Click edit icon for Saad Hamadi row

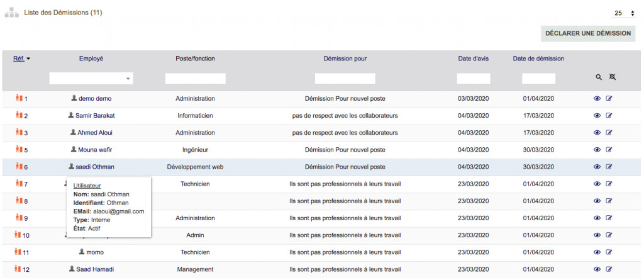[609, 269]
